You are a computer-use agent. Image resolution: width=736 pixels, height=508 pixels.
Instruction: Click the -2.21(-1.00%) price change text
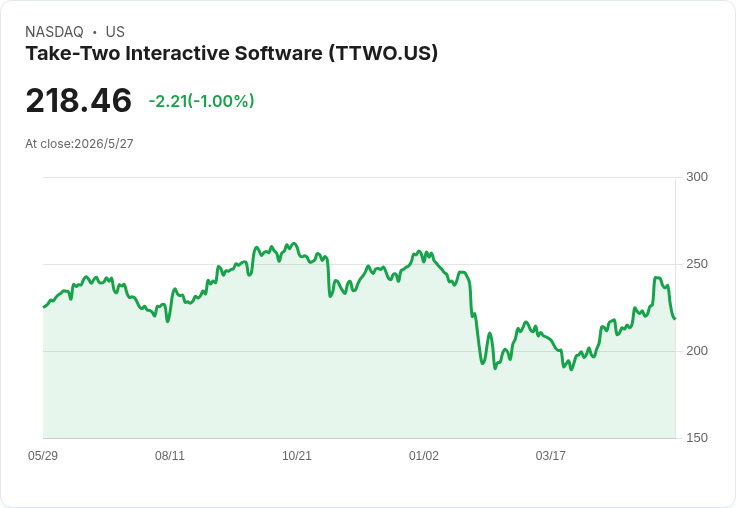click(x=201, y=101)
